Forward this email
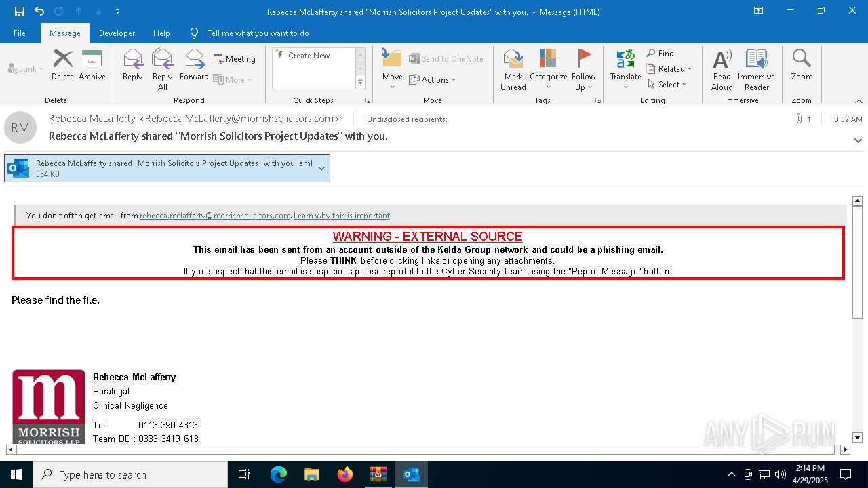The height and width of the screenshot is (488, 868). (x=194, y=65)
